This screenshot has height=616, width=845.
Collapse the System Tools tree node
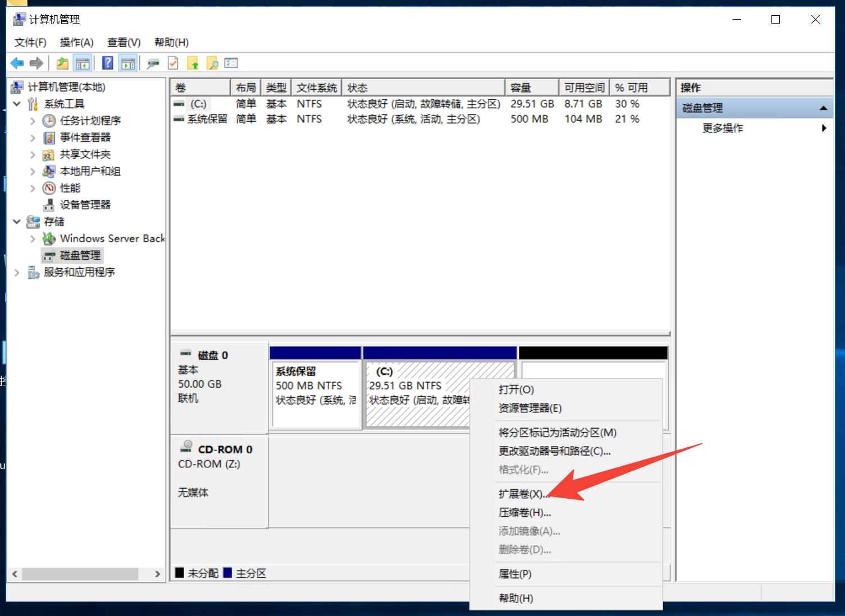17,104
